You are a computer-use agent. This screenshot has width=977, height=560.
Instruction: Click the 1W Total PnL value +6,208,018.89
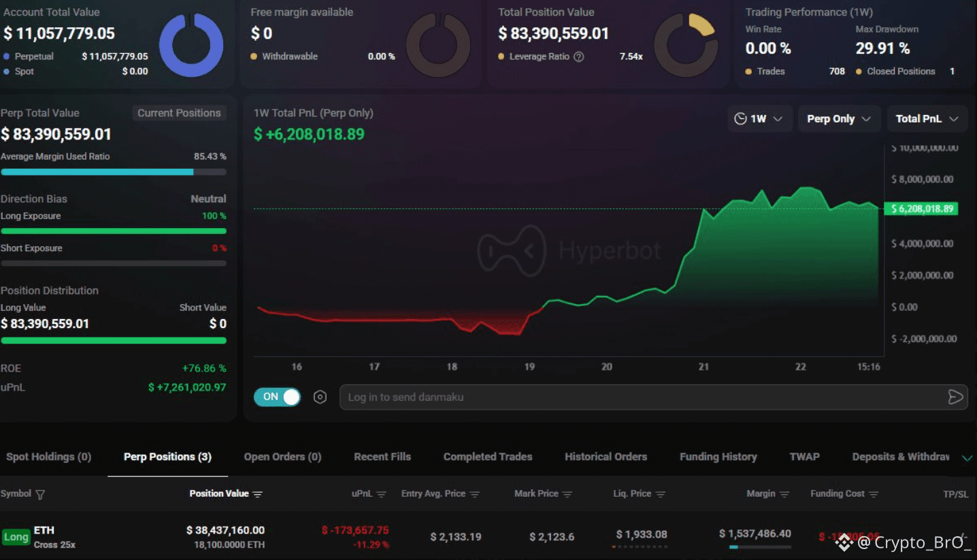pos(309,134)
